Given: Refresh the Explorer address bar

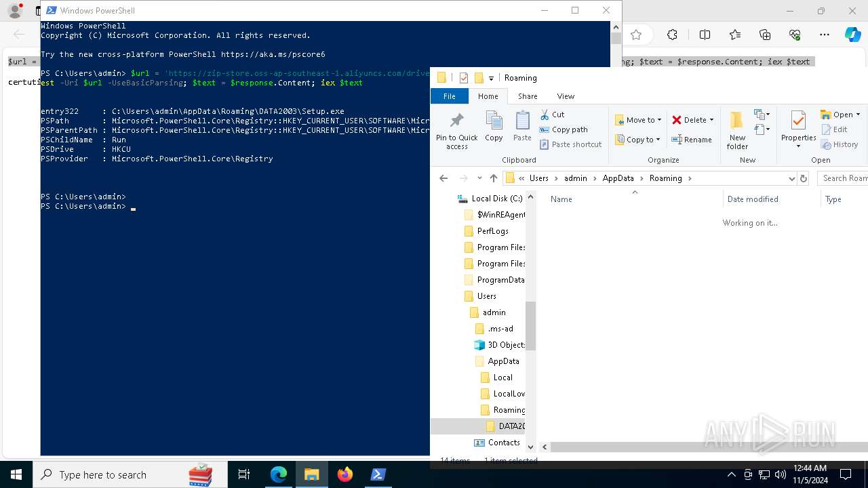Looking at the screenshot, I should point(804,178).
